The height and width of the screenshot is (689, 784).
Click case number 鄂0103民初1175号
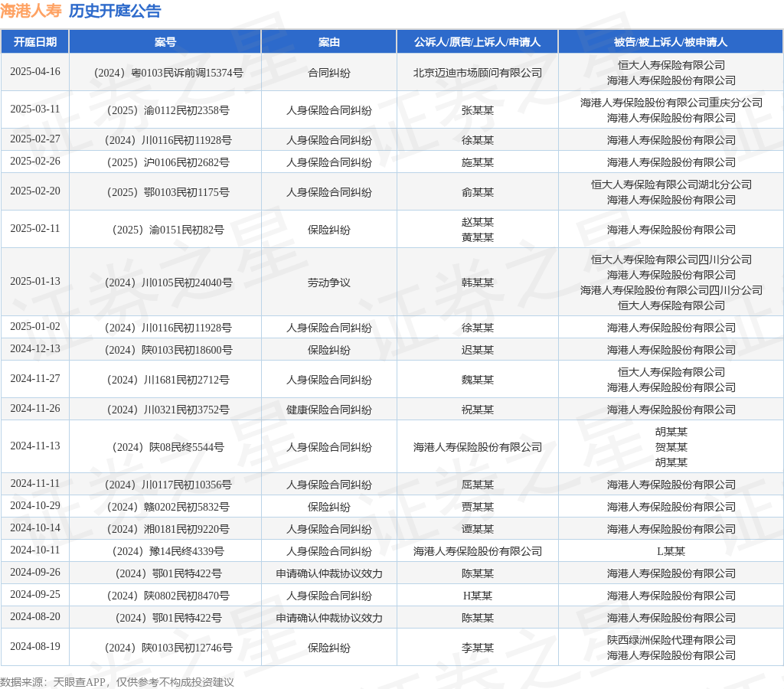tap(168, 192)
